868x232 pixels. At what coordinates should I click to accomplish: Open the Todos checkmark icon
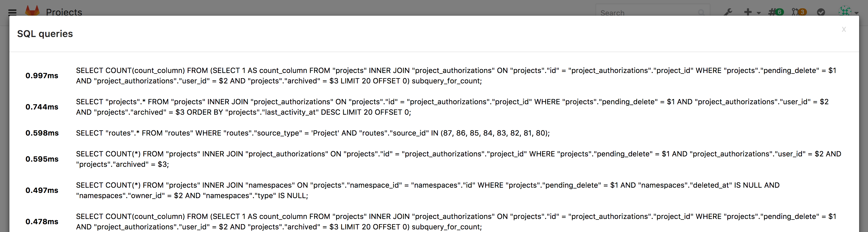point(821,12)
